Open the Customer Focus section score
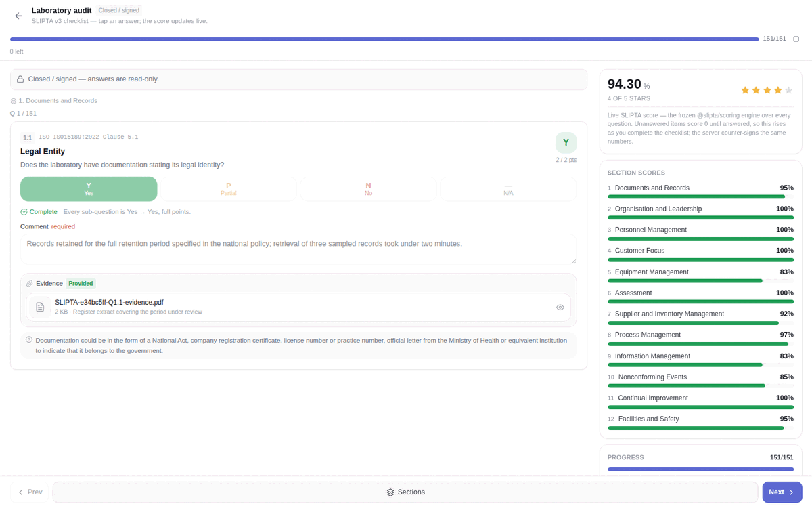Image resolution: width=812 pixels, height=508 pixels. click(x=700, y=255)
